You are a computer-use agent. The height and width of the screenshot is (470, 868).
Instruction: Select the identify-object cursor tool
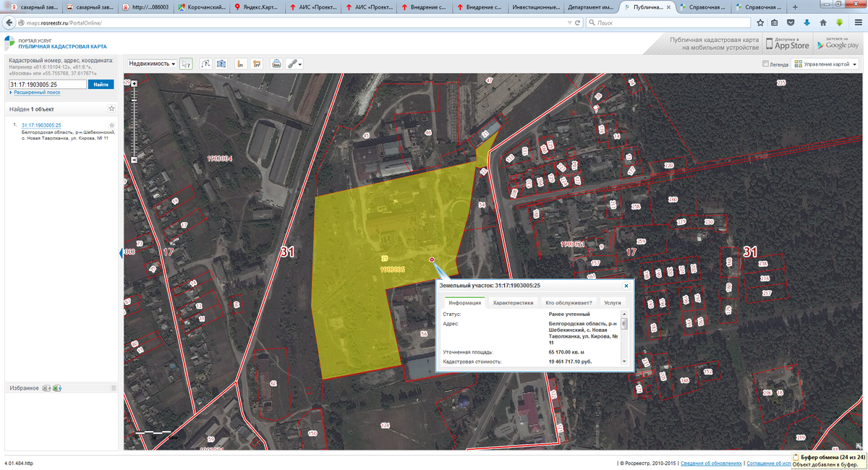(186, 64)
